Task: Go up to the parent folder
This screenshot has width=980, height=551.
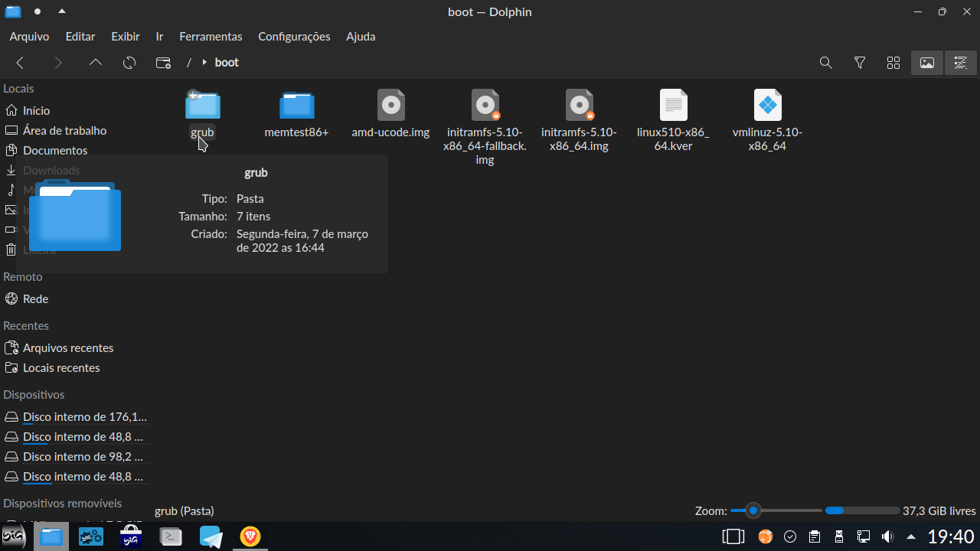Action: pyautogui.click(x=96, y=63)
